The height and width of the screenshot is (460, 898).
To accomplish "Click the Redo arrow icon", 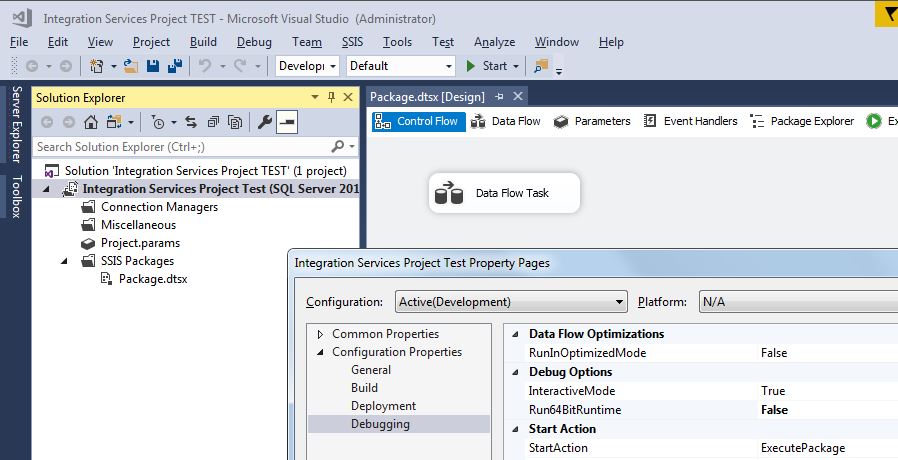I will (x=240, y=66).
